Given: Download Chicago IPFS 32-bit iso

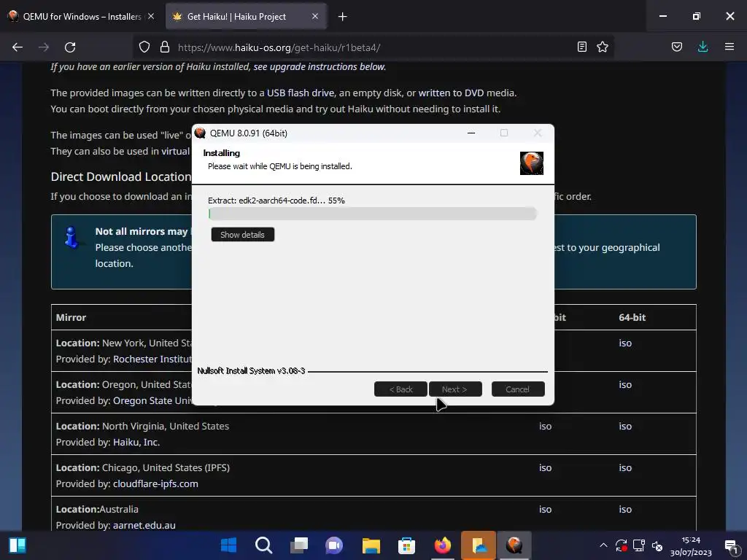Looking at the screenshot, I should click(x=545, y=467).
